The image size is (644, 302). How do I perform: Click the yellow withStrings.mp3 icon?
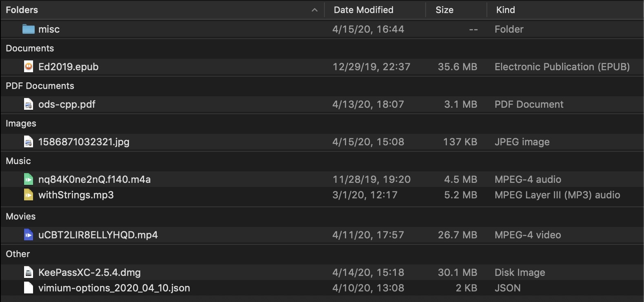(x=28, y=195)
